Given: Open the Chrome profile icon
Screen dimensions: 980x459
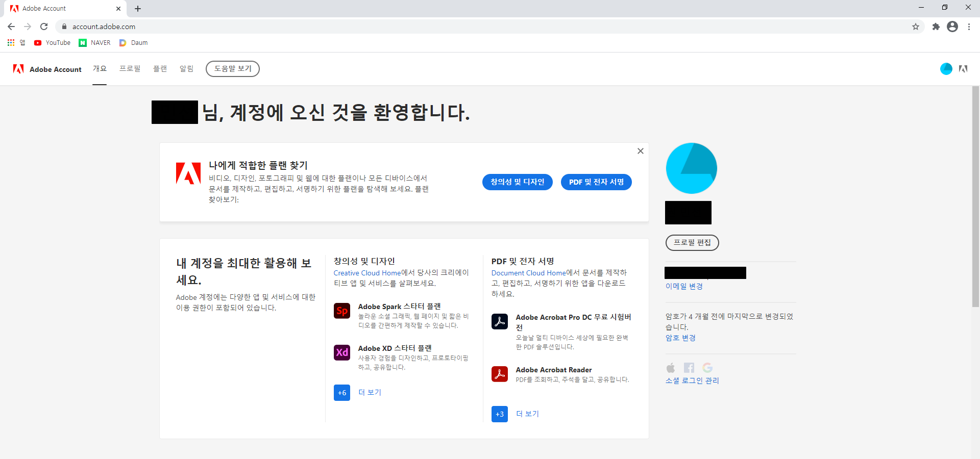Looking at the screenshot, I should (x=952, y=27).
